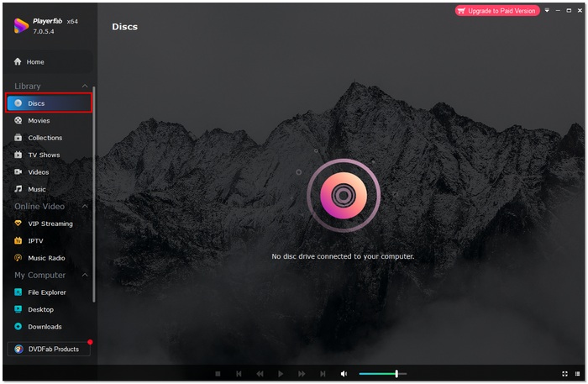Toggle the playlist panel
Viewport: 588px width, 384px height.
(578, 374)
